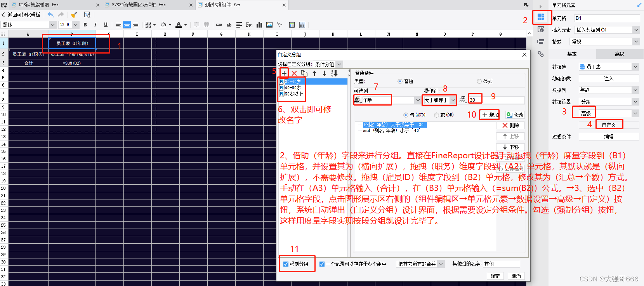Screen dimensions: 644x286
Task: Click the cell border style icon
Action: [x=148, y=25]
